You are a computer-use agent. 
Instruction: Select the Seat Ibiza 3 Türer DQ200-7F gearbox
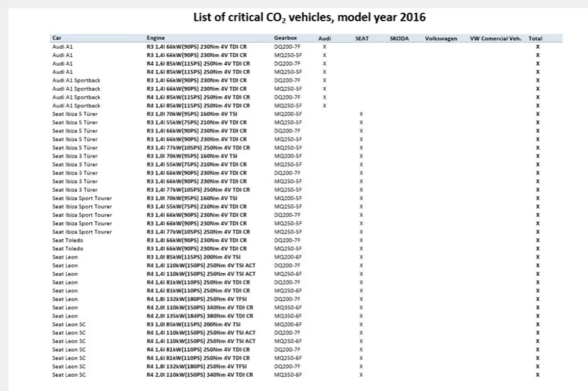pos(288,173)
